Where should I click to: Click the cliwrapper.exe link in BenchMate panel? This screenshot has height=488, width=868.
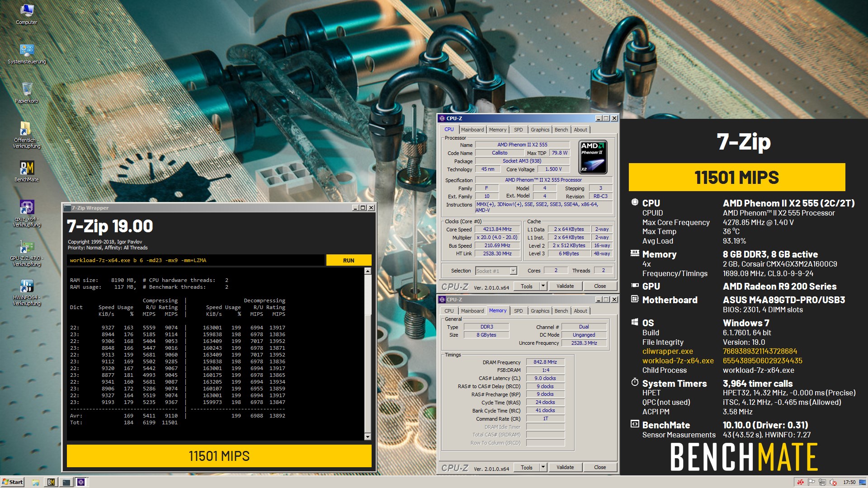tap(667, 351)
